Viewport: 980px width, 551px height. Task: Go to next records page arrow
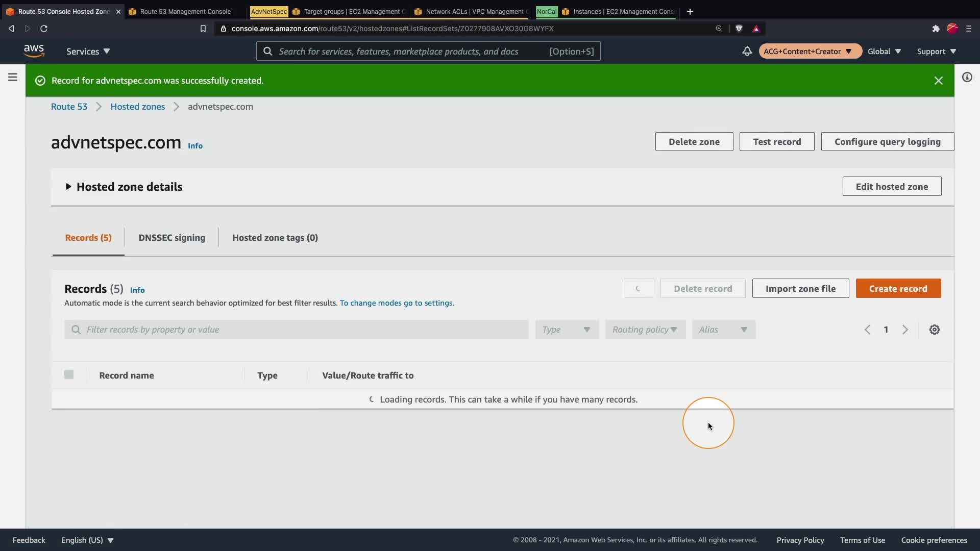tap(905, 330)
